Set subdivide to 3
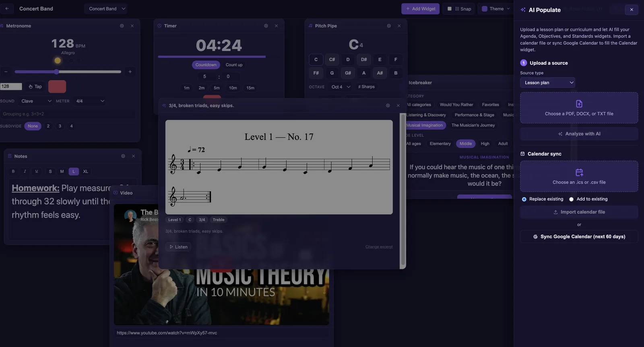The image size is (644, 347). [x=60, y=126]
